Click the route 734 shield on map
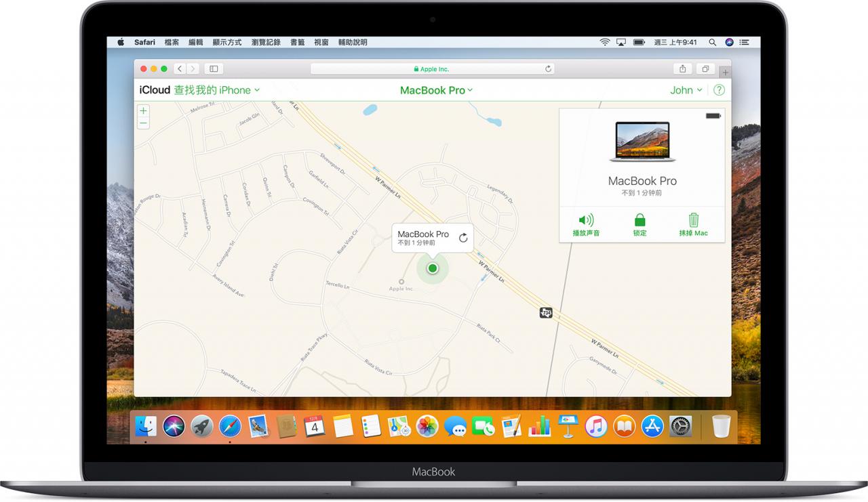868x502 pixels. click(x=546, y=312)
